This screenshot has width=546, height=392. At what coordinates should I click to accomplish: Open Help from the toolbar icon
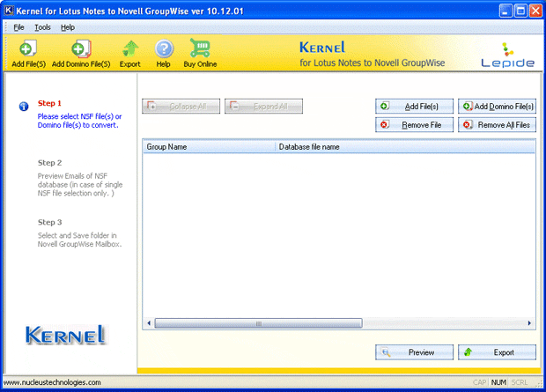click(x=163, y=50)
